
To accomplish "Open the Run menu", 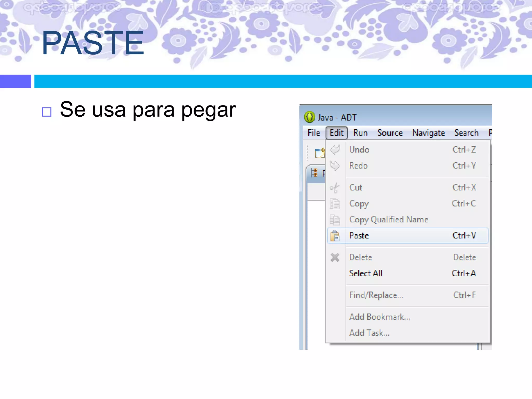I will click(x=361, y=133).
